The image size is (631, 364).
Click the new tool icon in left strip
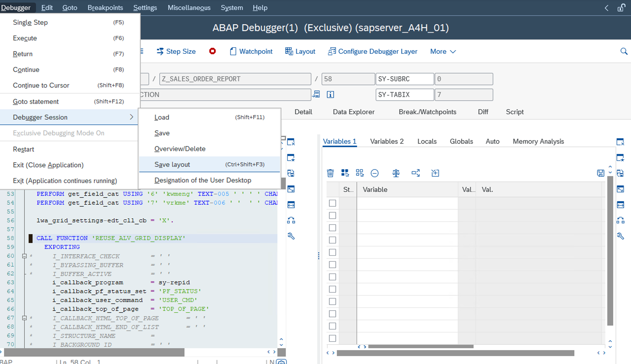pyautogui.click(x=291, y=157)
